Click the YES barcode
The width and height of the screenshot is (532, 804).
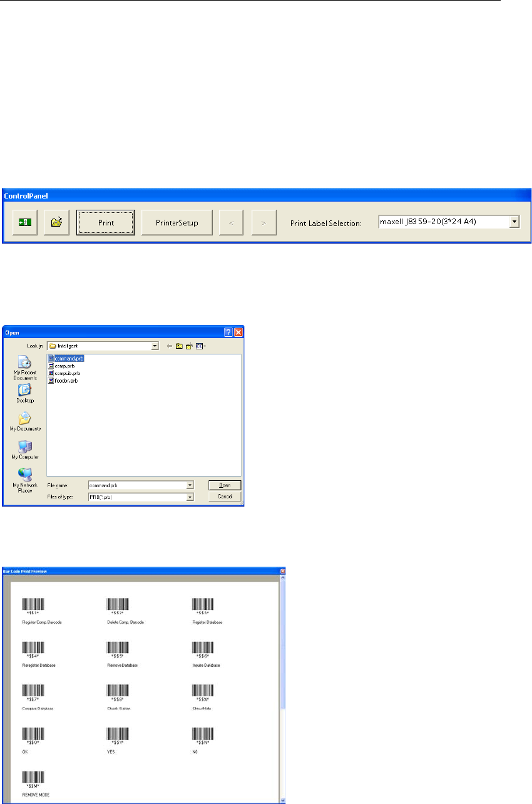click(118, 734)
